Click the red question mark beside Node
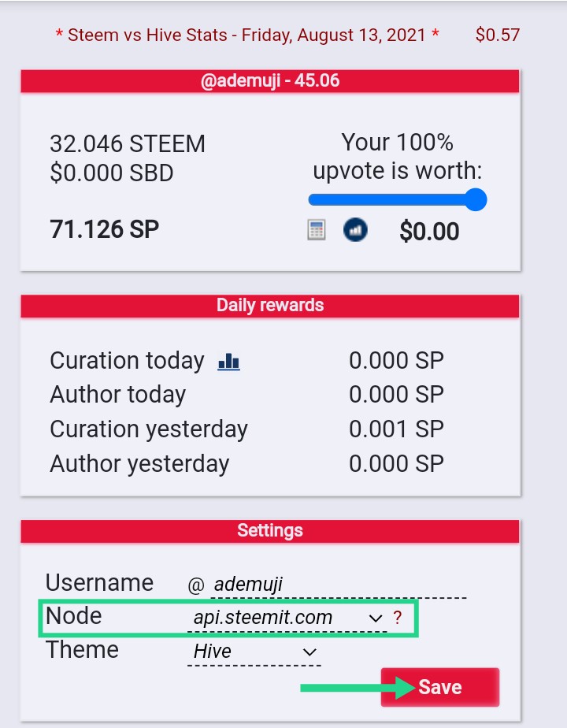The image size is (567, 728). 398,618
